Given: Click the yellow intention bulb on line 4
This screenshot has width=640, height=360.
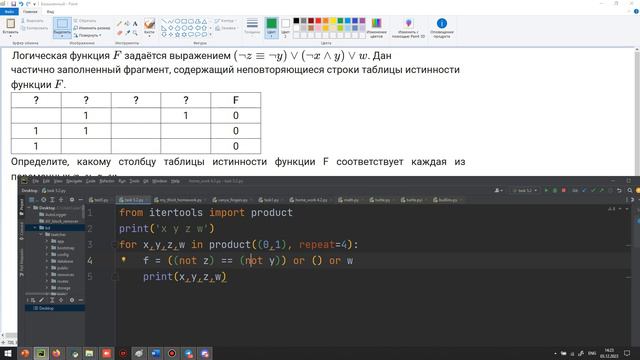Looking at the screenshot, I should pyautogui.click(x=124, y=259).
